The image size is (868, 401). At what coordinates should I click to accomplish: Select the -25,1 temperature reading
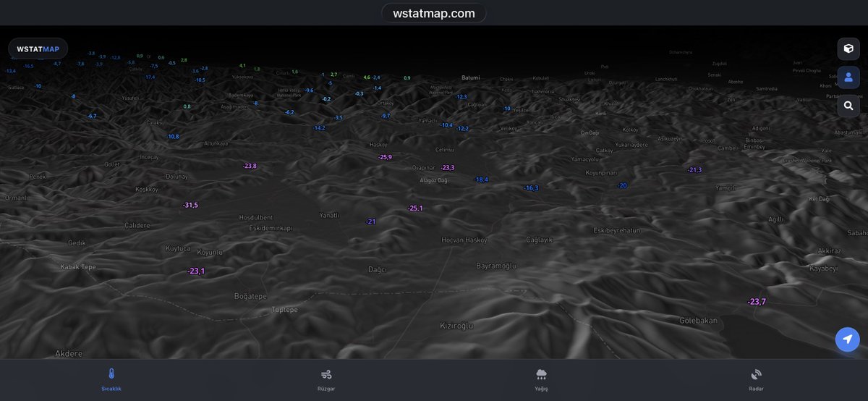coord(415,208)
